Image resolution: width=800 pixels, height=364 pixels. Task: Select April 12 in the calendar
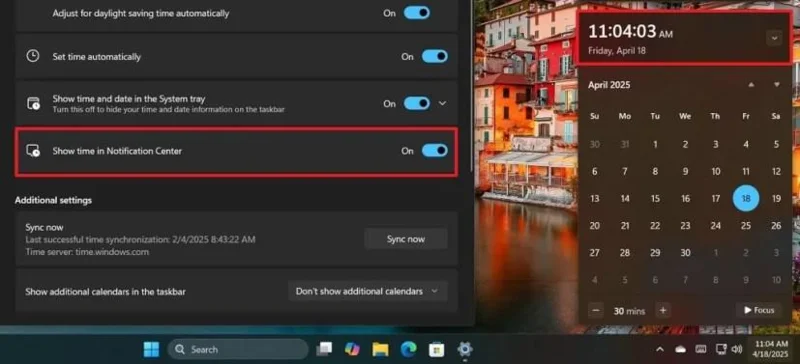coord(776,172)
